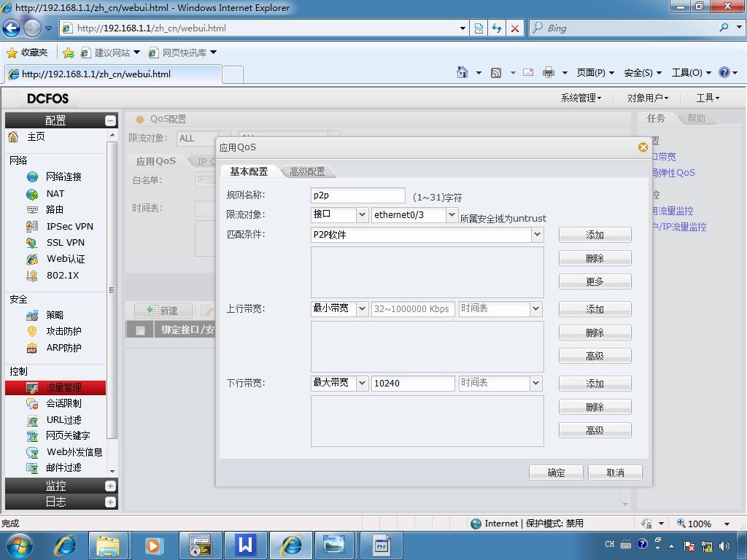Screen dimensions: 747x560
Task: Close the 应用QoS dialog with orange X
Action: pos(643,147)
